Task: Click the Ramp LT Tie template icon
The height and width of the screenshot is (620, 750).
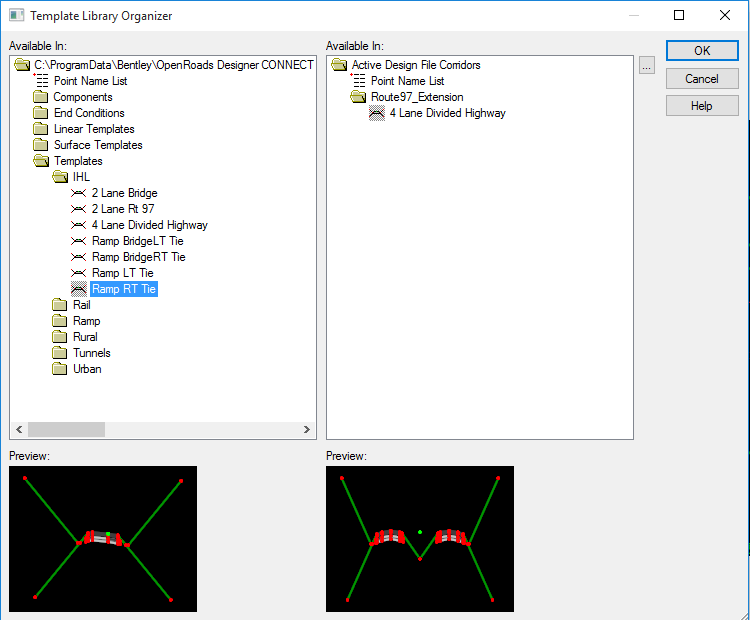Action: point(78,273)
